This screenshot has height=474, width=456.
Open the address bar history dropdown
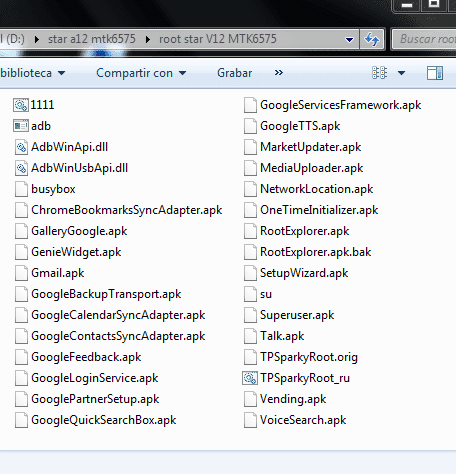point(349,40)
